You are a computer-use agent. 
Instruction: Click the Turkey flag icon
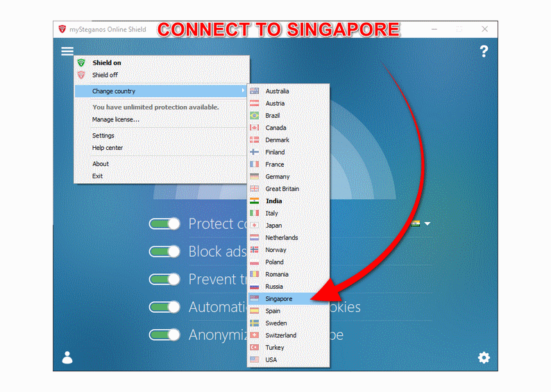tap(255, 348)
